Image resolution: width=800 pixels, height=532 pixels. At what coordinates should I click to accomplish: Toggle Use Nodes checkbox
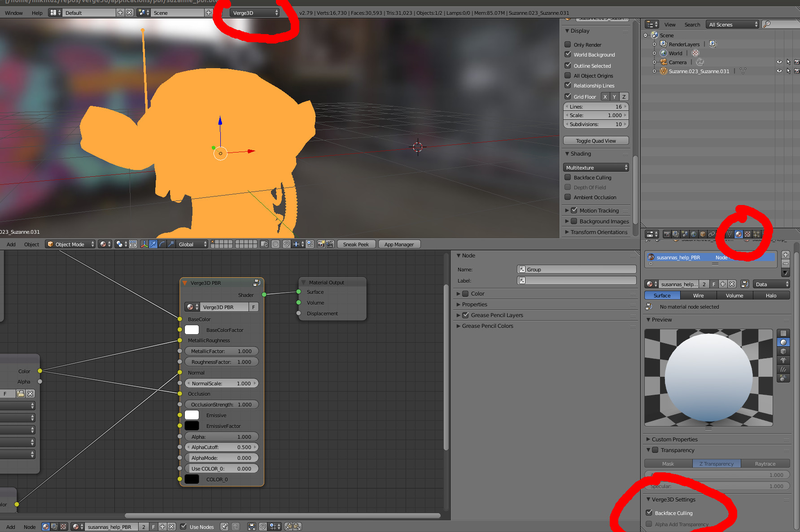(x=183, y=527)
